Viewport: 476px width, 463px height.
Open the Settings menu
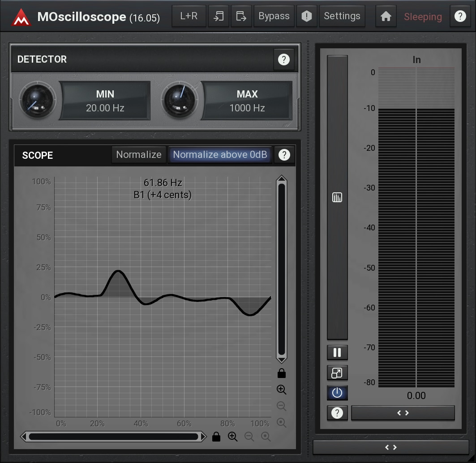coord(342,16)
